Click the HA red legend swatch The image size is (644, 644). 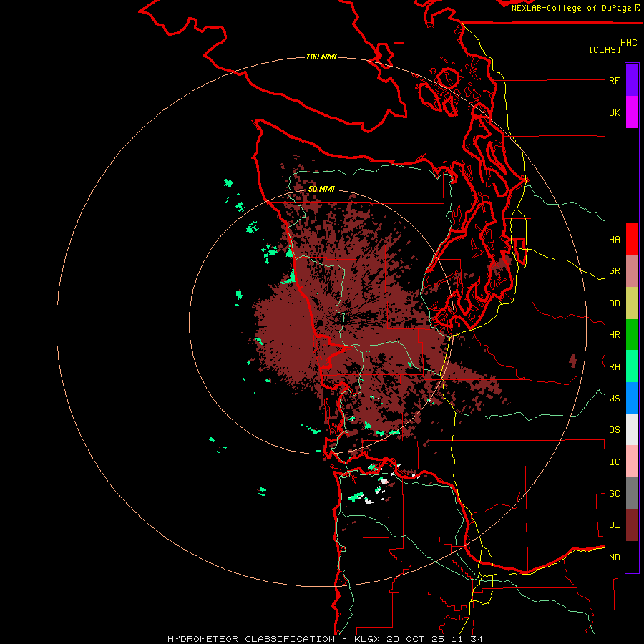(x=632, y=239)
